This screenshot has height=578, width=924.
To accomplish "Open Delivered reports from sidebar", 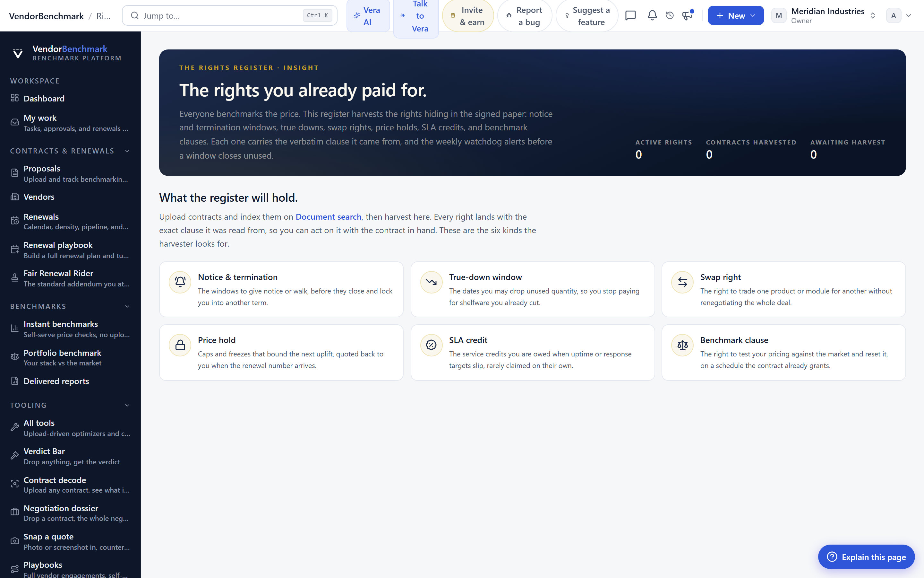I will tap(71, 381).
